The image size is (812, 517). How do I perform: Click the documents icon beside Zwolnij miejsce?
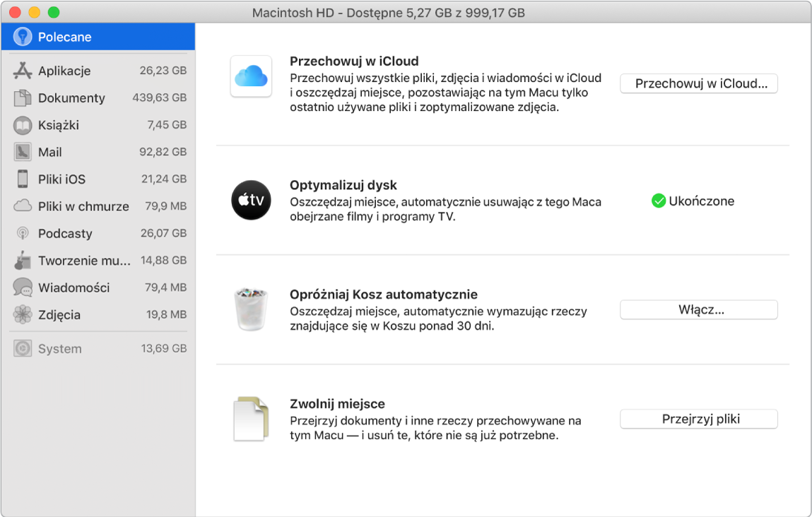(x=251, y=418)
